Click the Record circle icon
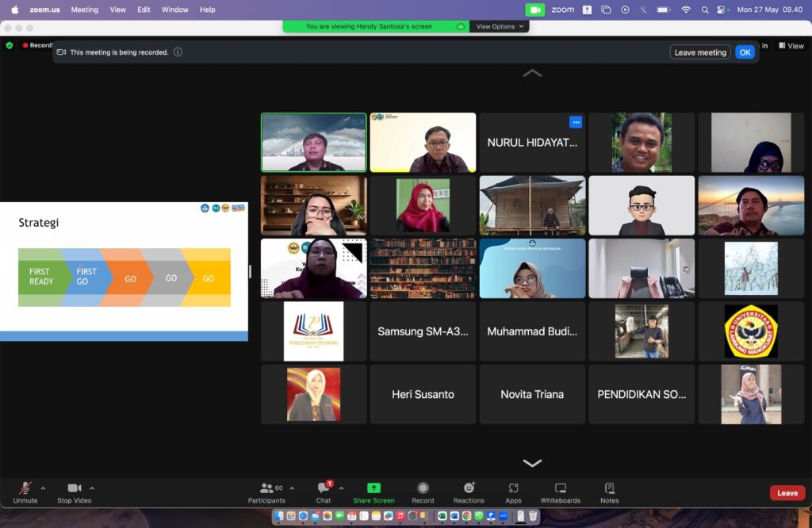This screenshot has height=528, width=812. point(423,488)
